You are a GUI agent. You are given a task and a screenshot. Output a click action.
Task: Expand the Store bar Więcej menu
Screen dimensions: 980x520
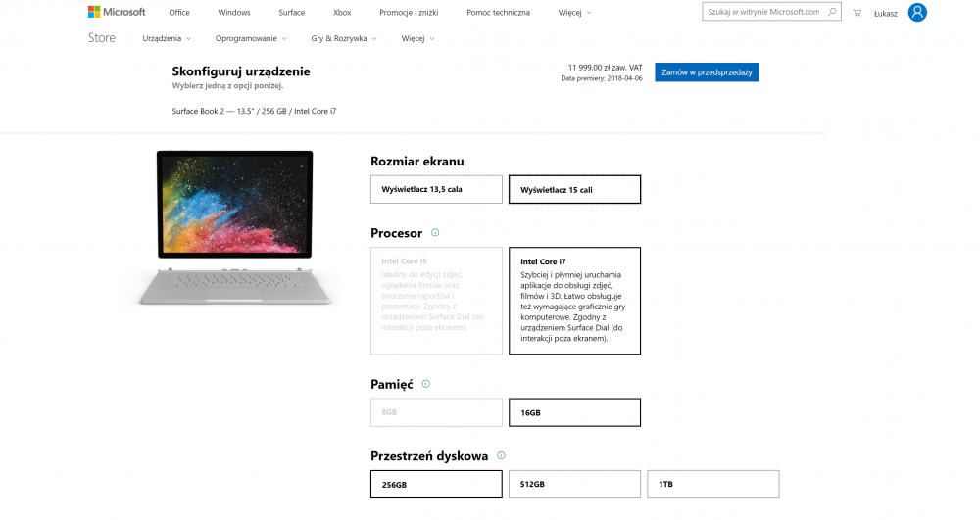(x=417, y=39)
